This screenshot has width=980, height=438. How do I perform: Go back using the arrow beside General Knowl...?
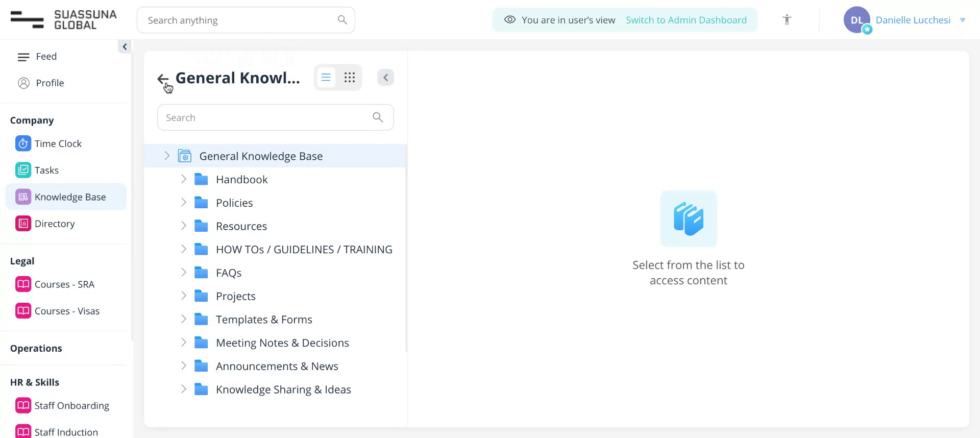163,79
